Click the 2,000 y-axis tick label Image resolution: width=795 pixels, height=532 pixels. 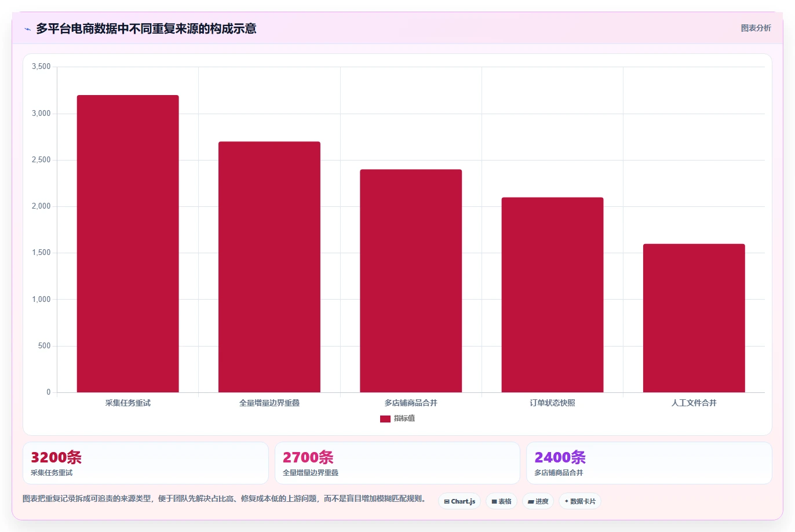click(x=41, y=206)
